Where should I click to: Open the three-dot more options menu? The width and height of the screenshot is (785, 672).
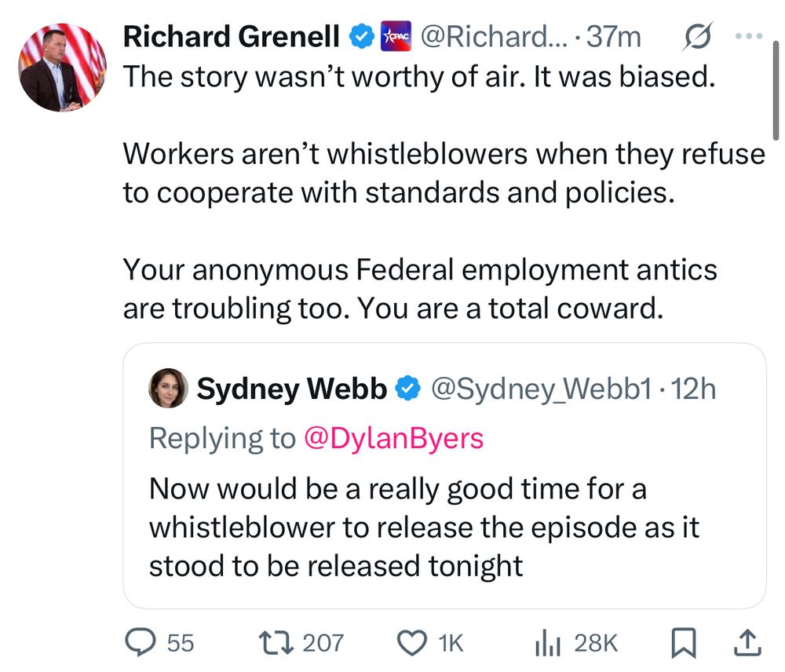[750, 35]
